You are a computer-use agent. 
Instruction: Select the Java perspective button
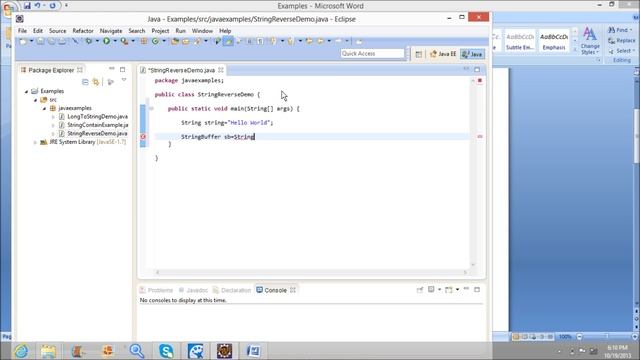(472, 54)
